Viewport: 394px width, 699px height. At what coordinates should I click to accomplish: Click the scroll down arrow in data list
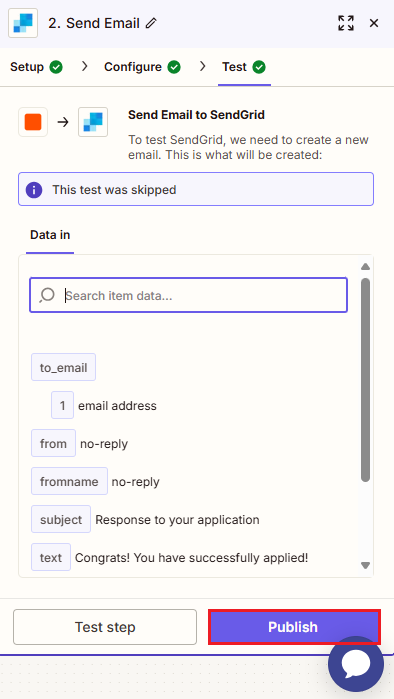click(365, 565)
